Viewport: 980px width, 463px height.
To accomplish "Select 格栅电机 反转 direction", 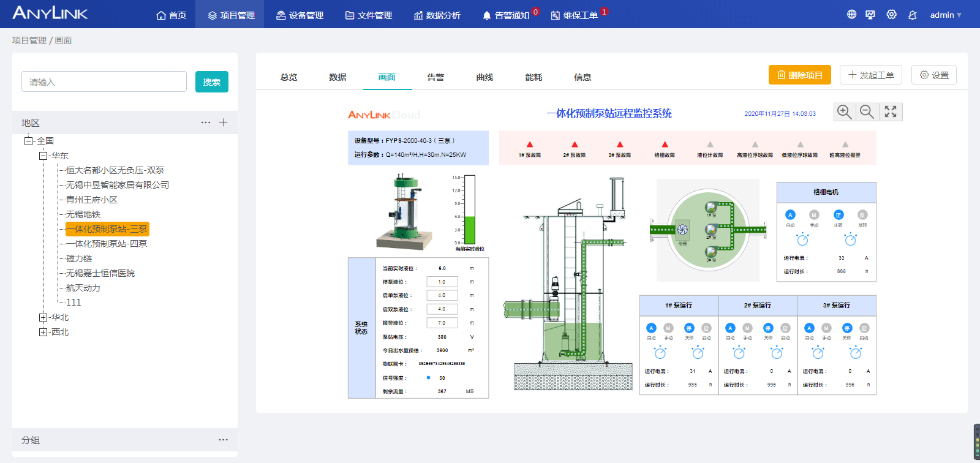I will coord(862,215).
